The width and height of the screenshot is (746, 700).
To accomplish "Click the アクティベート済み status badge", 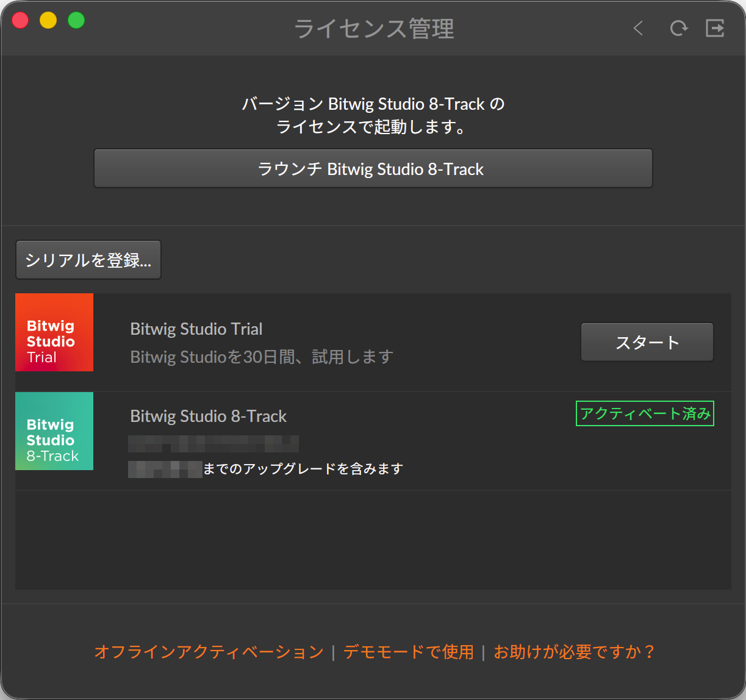I will coord(645,413).
